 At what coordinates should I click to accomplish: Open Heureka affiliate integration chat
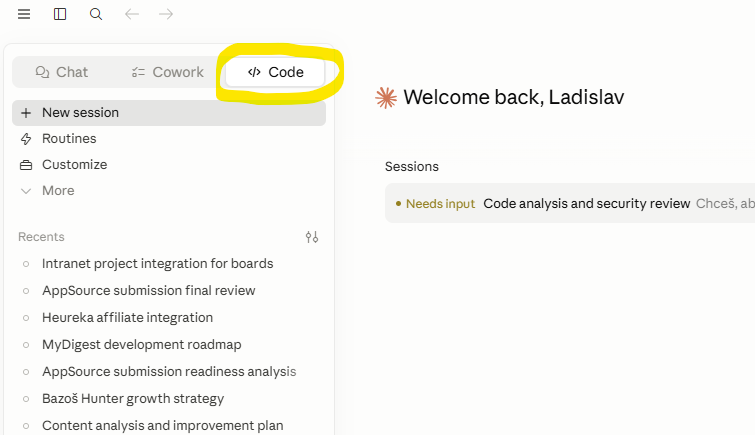[x=127, y=317]
